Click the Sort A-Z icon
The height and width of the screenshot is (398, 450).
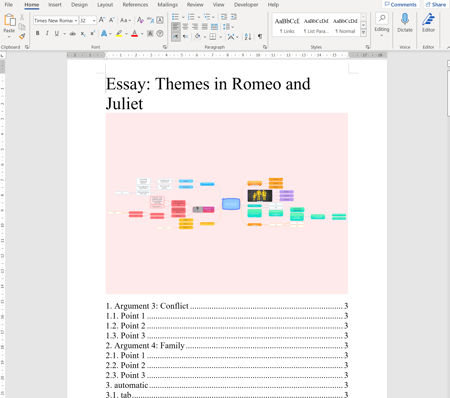coord(248,36)
